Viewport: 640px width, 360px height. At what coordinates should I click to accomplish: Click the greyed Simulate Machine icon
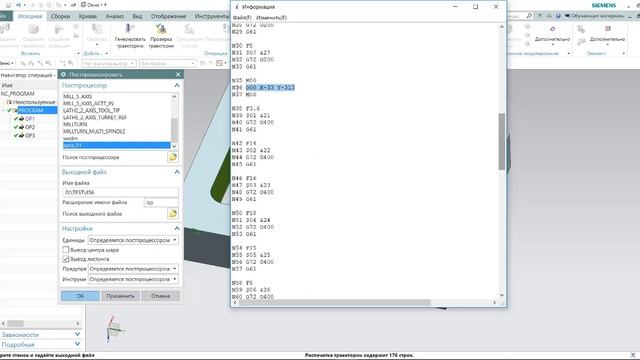[189, 29]
